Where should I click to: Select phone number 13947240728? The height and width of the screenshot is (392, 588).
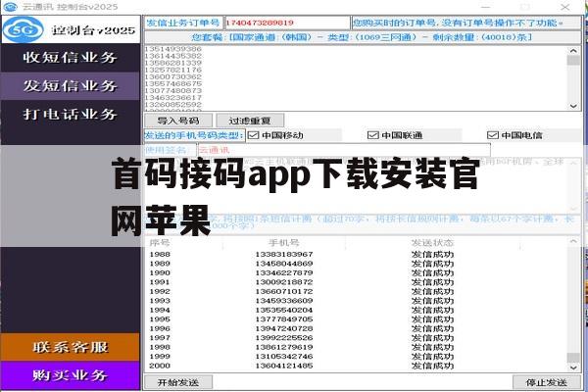284,328
